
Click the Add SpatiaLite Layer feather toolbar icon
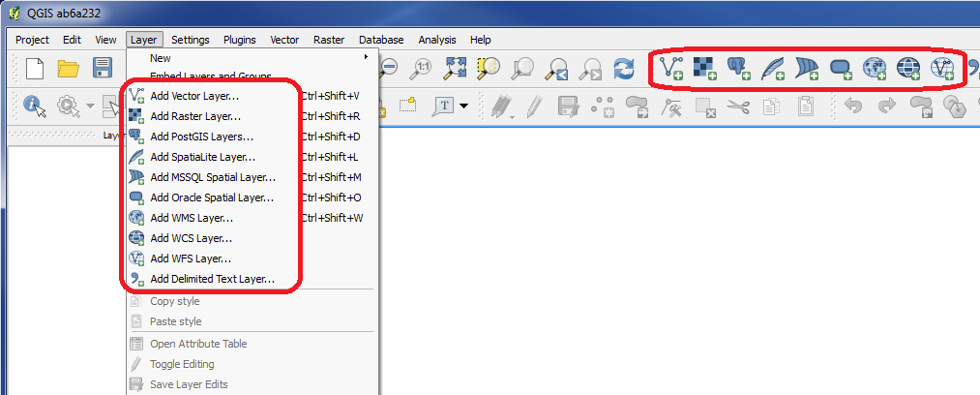773,68
